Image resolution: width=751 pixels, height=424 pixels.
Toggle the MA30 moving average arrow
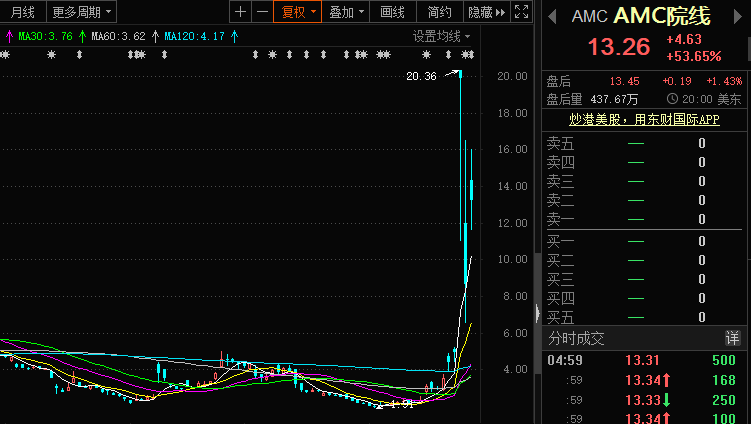pyautogui.click(x=9, y=36)
